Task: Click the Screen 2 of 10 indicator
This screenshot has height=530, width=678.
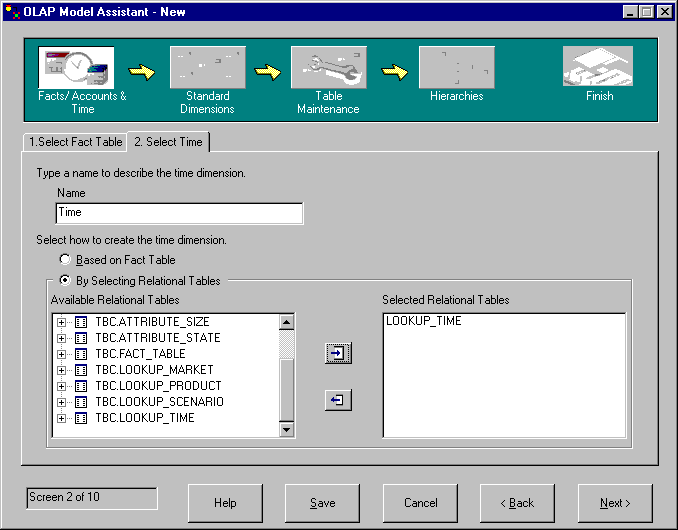Action: click(92, 498)
